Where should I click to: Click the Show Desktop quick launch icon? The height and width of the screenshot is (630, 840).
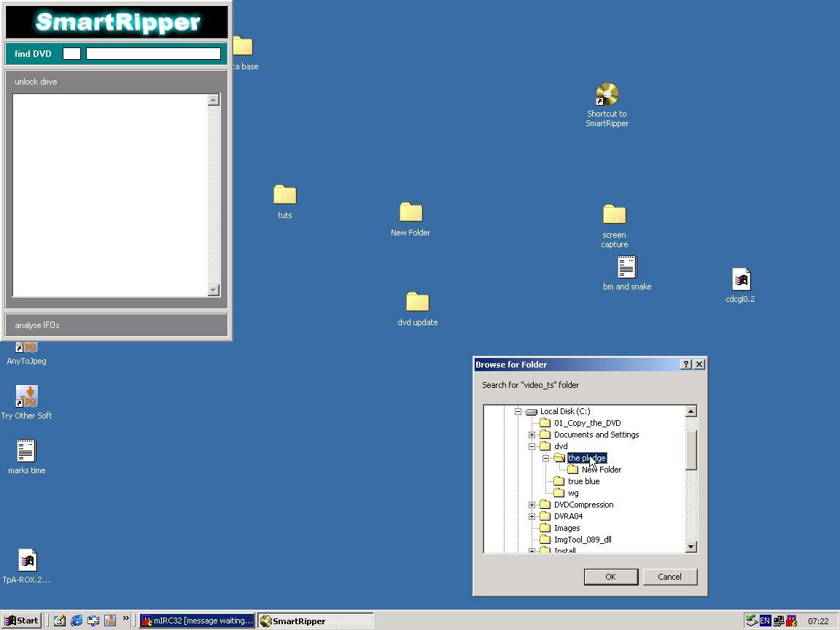(x=60, y=621)
